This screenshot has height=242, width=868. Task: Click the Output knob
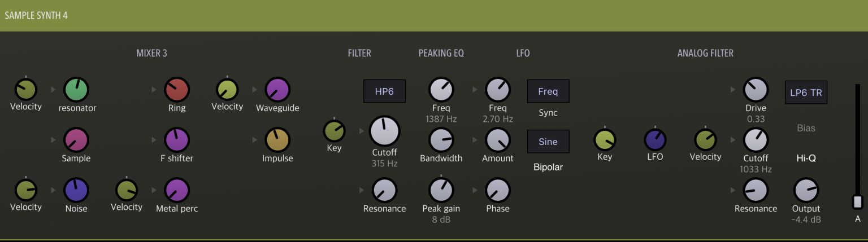pos(806,190)
